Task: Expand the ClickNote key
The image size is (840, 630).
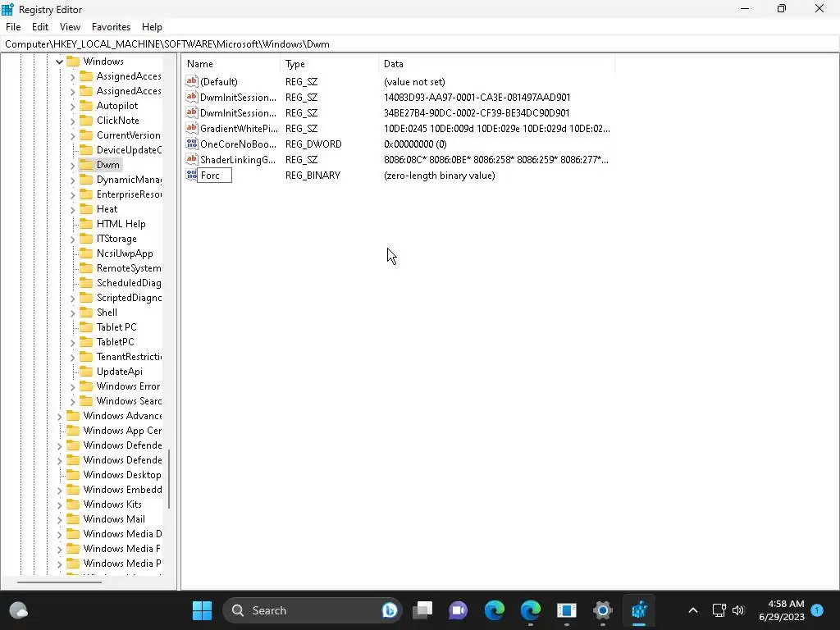Action: click(73, 121)
